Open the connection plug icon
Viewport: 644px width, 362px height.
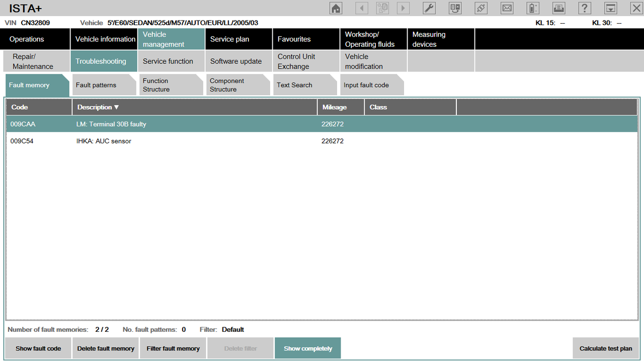481,8
